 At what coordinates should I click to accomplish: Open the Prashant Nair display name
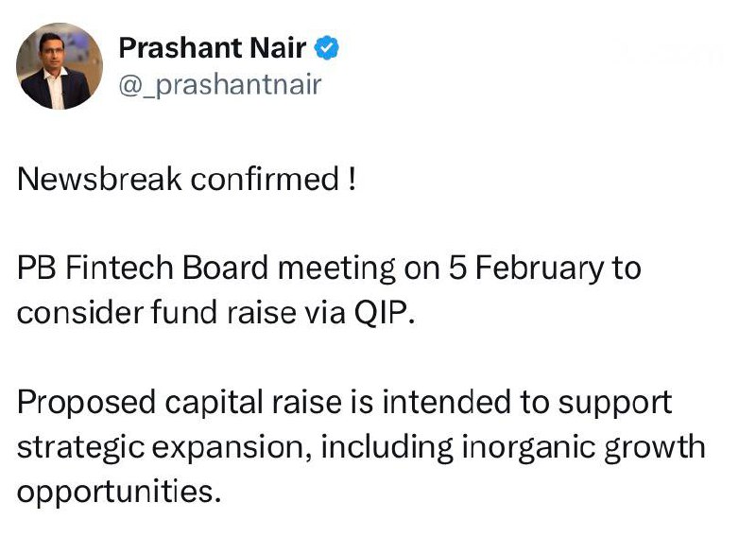[212, 48]
